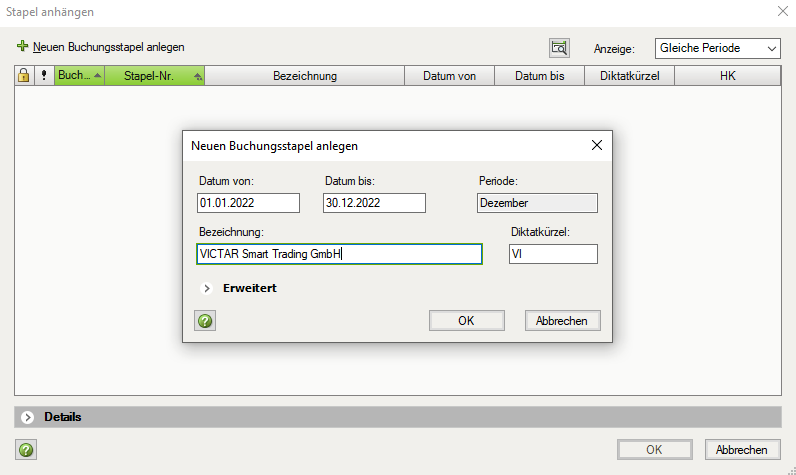Close the Neuen Buchungsstapel anlegen dialog
796x475 pixels.
tap(596, 146)
